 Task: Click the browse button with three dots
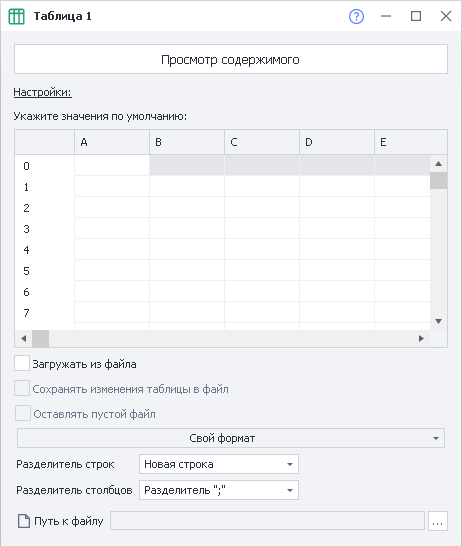(438, 521)
